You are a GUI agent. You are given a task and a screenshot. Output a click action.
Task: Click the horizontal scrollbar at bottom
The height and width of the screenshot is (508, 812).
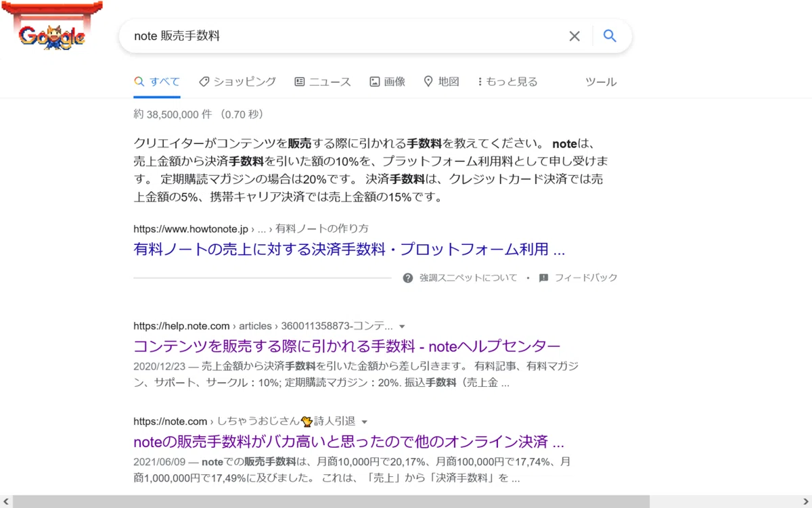[332, 501]
